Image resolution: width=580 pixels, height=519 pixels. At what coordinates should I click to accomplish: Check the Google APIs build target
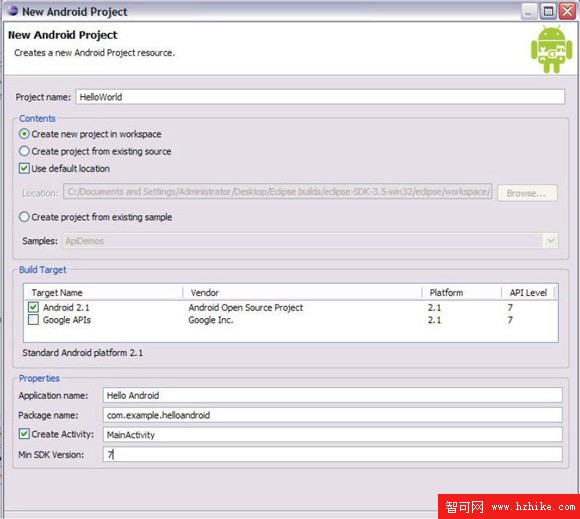[33, 320]
